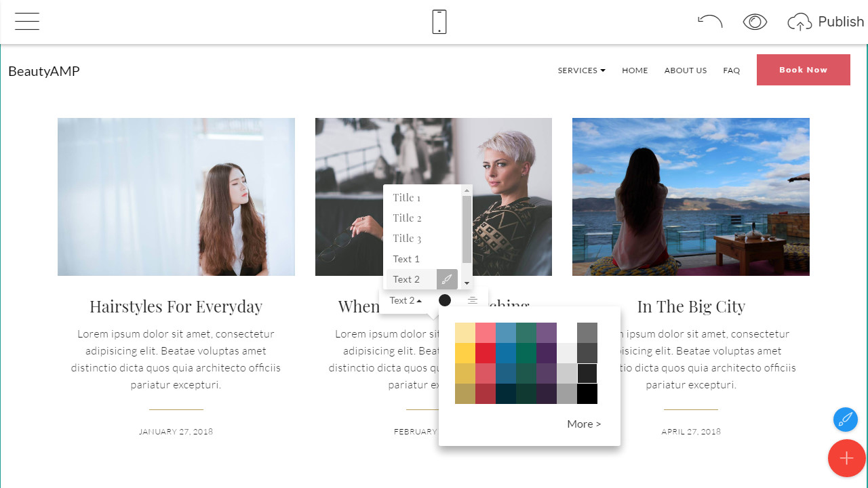Edit Text 2 style with brush icon
This screenshot has height=488, width=868.
(x=447, y=279)
